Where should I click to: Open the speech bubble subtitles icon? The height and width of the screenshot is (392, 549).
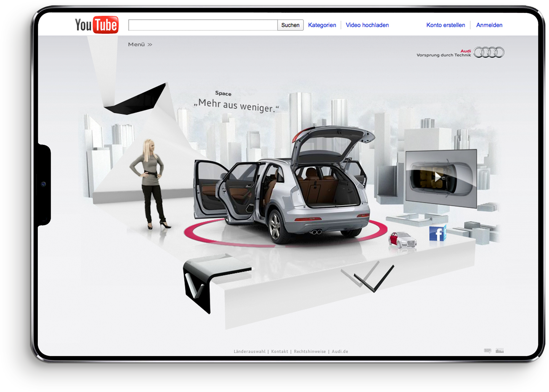pyautogui.click(x=488, y=351)
